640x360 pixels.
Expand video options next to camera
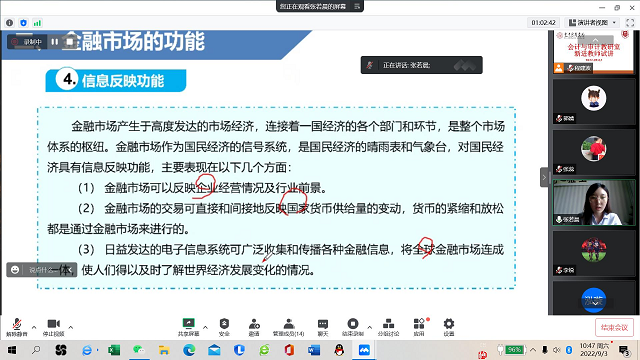71,327
